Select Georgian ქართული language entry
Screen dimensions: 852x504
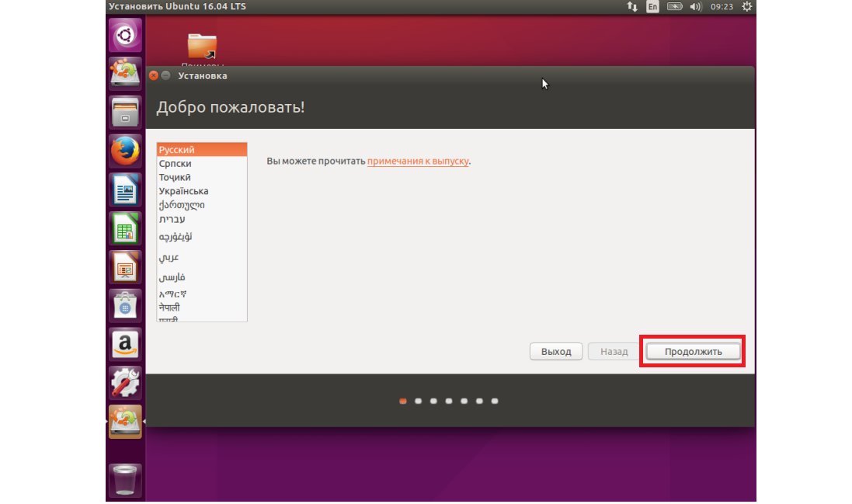[x=202, y=205]
